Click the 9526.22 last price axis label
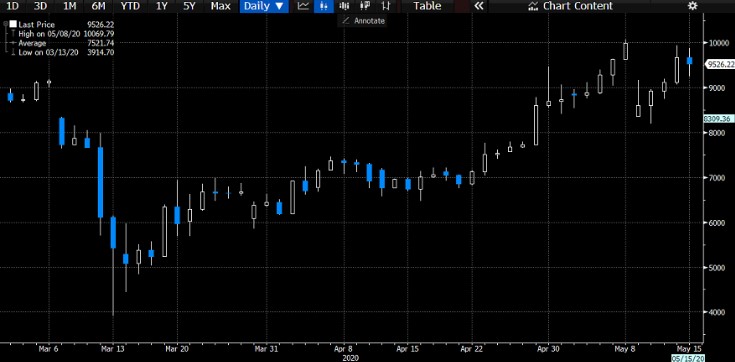The image size is (735, 362). tap(720, 64)
